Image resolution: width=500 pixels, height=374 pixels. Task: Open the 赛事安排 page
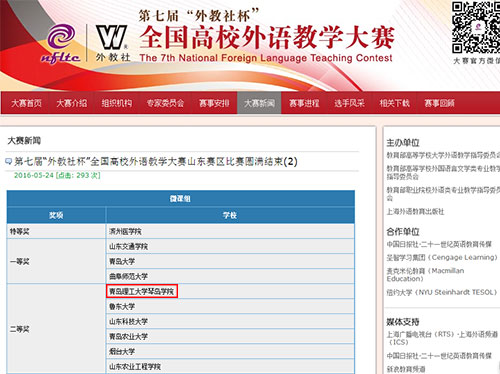click(x=214, y=103)
